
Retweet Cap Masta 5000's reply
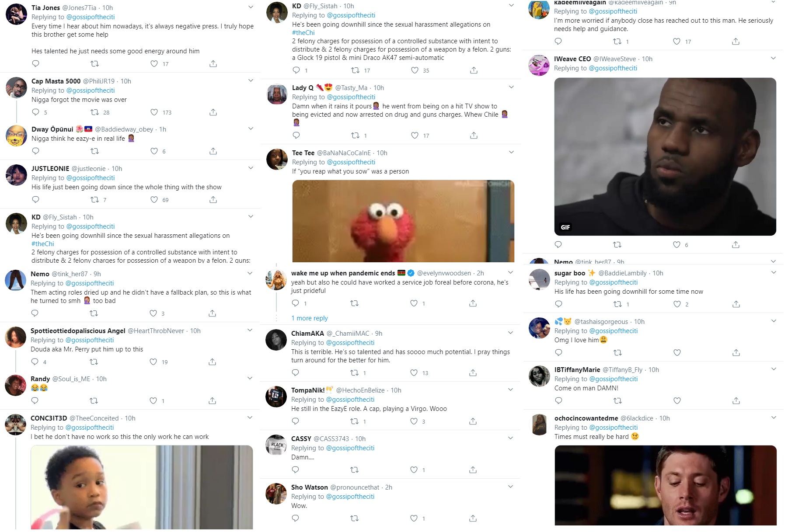pos(94,112)
